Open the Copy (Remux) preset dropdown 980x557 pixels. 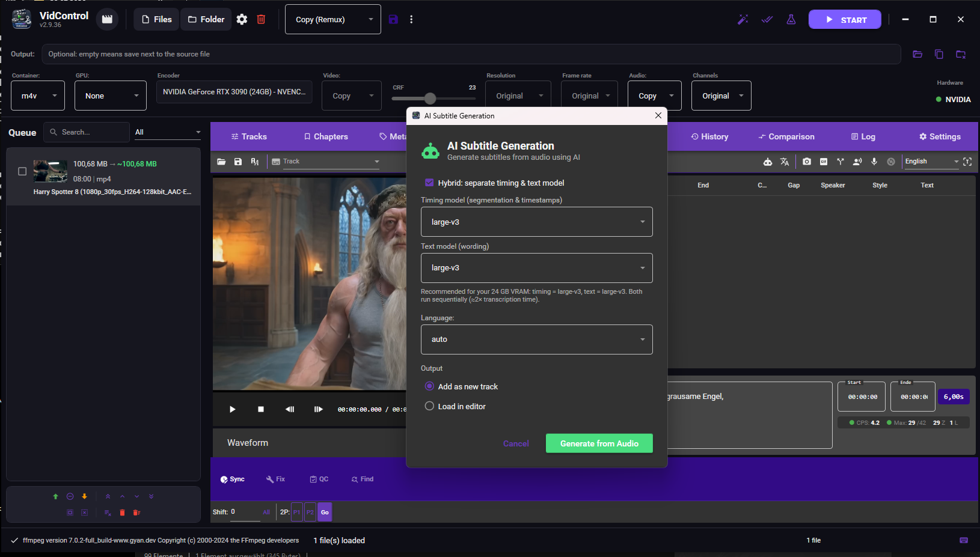[x=333, y=19]
